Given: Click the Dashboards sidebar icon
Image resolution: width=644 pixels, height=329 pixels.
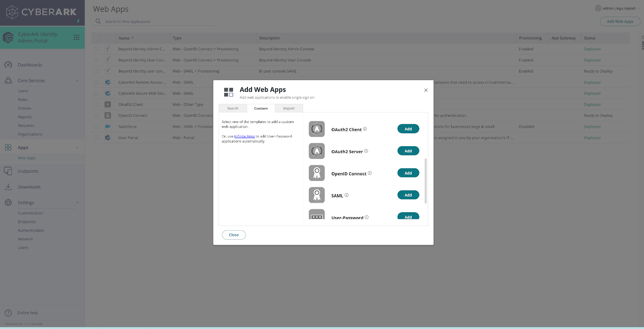Looking at the screenshot, I should click(8, 65).
